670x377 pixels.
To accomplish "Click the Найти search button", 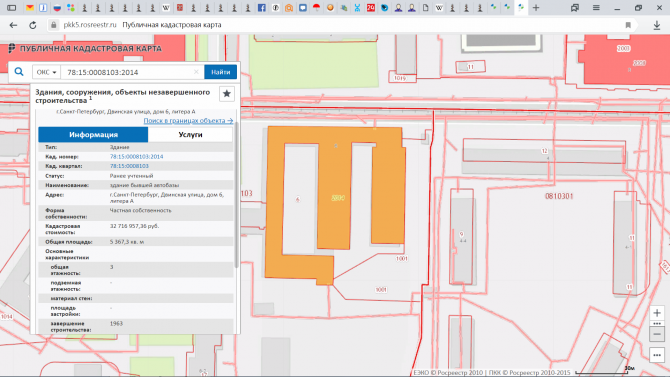I will (x=220, y=72).
